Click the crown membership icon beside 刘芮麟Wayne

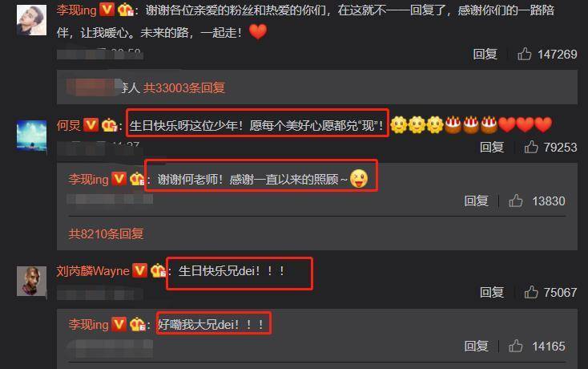[x=158, y=270]
